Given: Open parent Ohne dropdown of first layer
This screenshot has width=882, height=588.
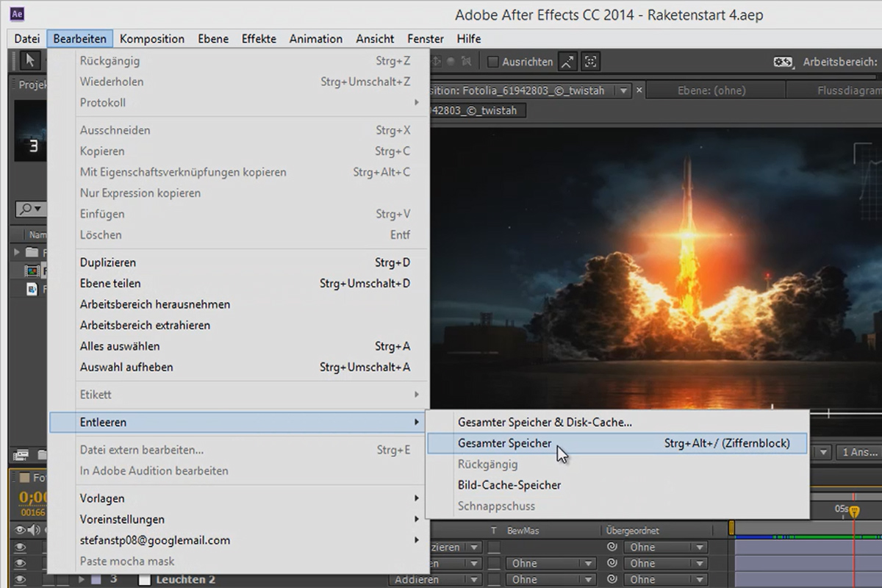Looking at the screenshot, I should [665, 547].
